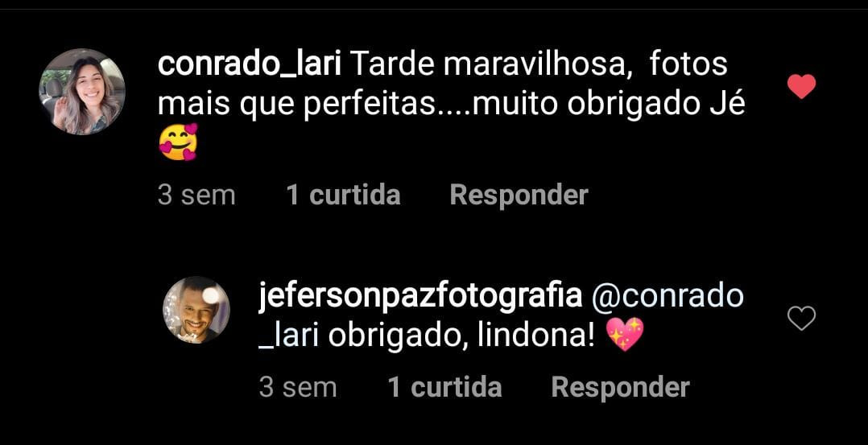The height and width of the screenshot is (445, 868).
Task: Click the smiling face with hearts emoji
Action: pyautogui.click(x=178, y=142)
